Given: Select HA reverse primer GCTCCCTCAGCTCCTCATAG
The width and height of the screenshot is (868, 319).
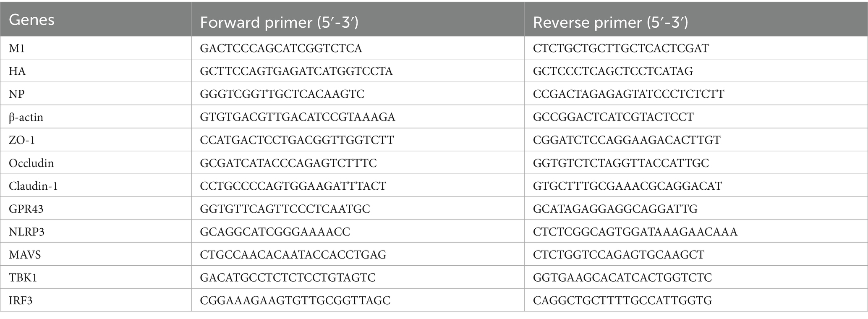Looking at the screenshot, I should tap(613, 71).
